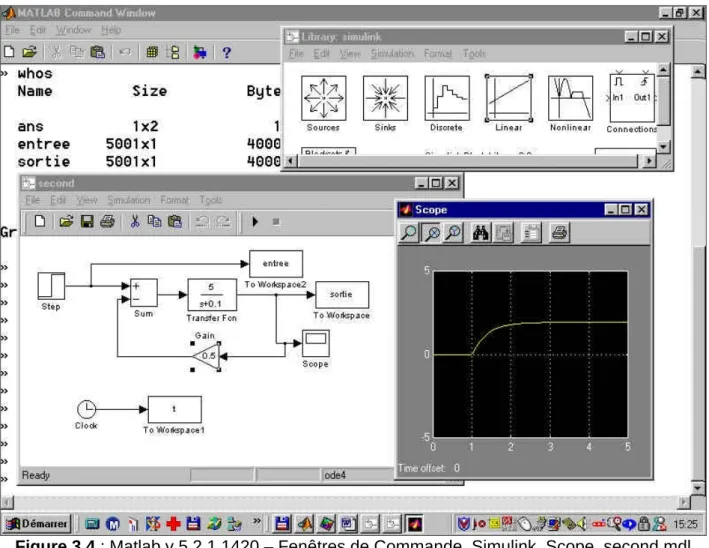709x548 pixels.
Task: Click Command Window scrollbar down arrow
Action: pyautogui.click(x=698, y=487)
